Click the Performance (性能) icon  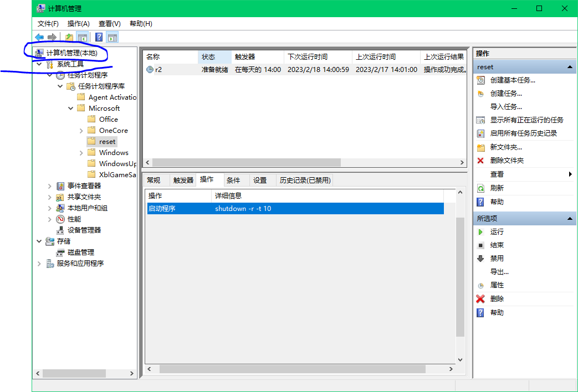(60, 219)
